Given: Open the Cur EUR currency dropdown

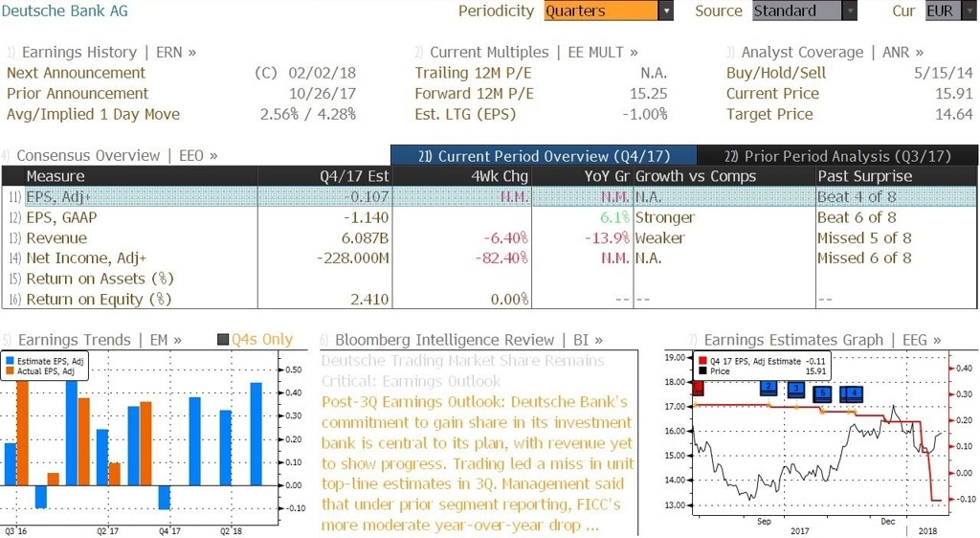Looking at the screenshot, I should 949,11.
